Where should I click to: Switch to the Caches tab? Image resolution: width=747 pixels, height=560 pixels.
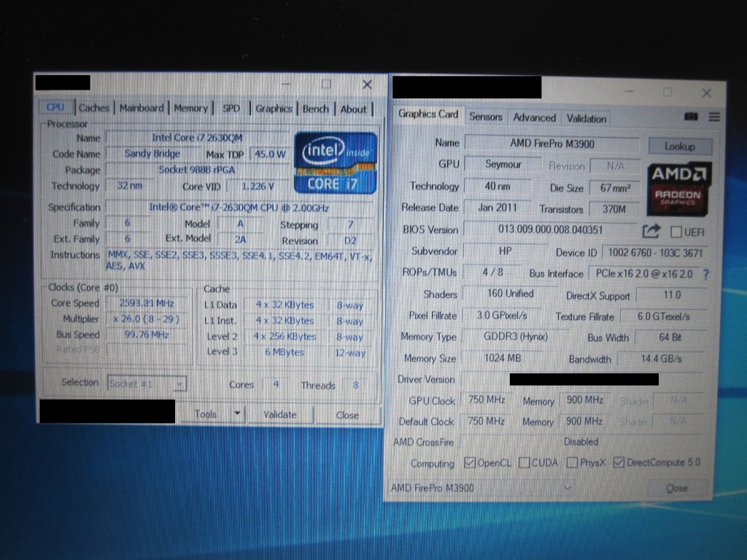point(94,108)
